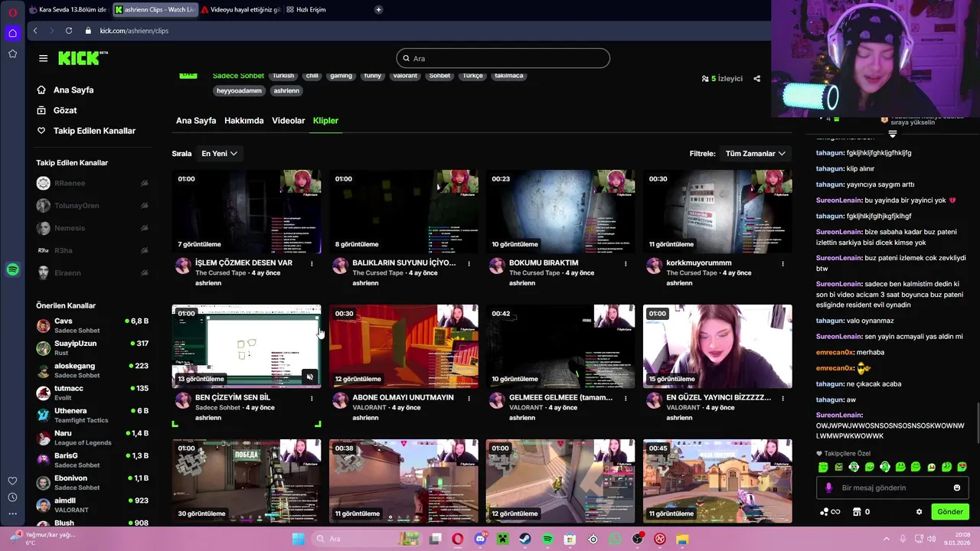This screenshot has height=551, width=980.
Task: Toggle notification mute for RRaenee channel
Action: click(144, 184)
